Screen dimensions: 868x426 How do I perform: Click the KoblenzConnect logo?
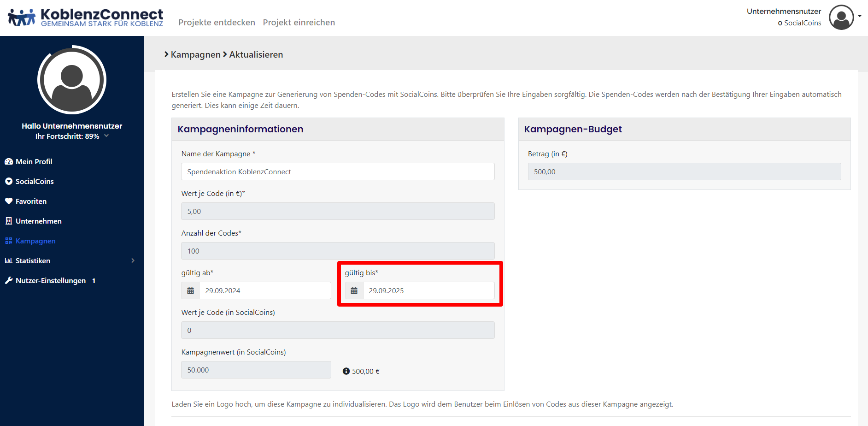click(x=86, y=18)
